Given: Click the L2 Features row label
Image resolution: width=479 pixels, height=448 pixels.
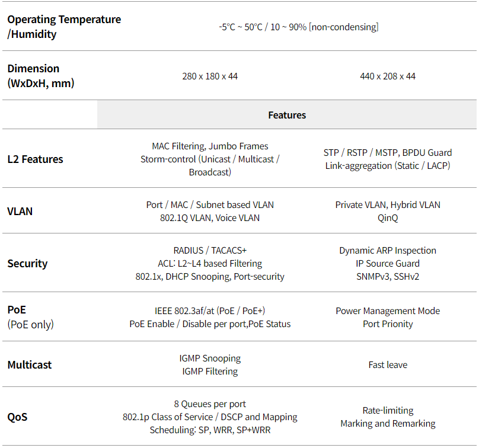Looking at the screenshot, I should click(35, 159).
